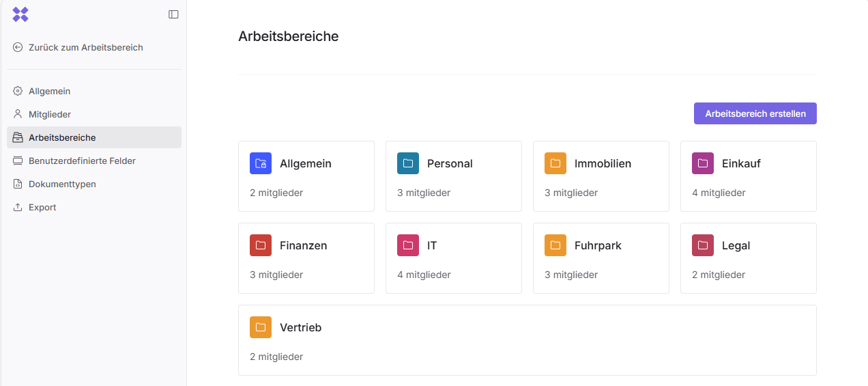Viewport: 868px width, 386px height.
Task: Click Arbeitsbereich erstellen button
Action: tap(755, 113)
